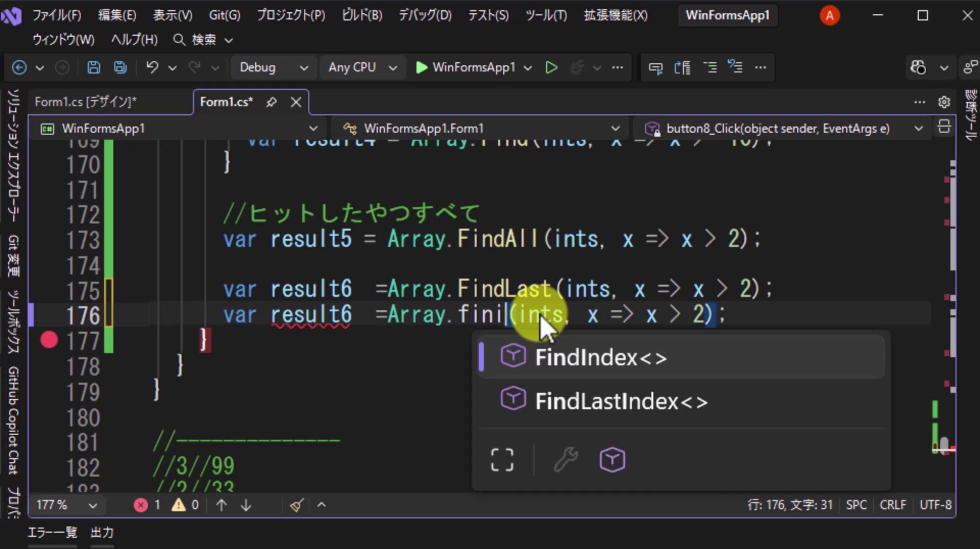Open the ファイル(F) menu

[x=57, y=15]
